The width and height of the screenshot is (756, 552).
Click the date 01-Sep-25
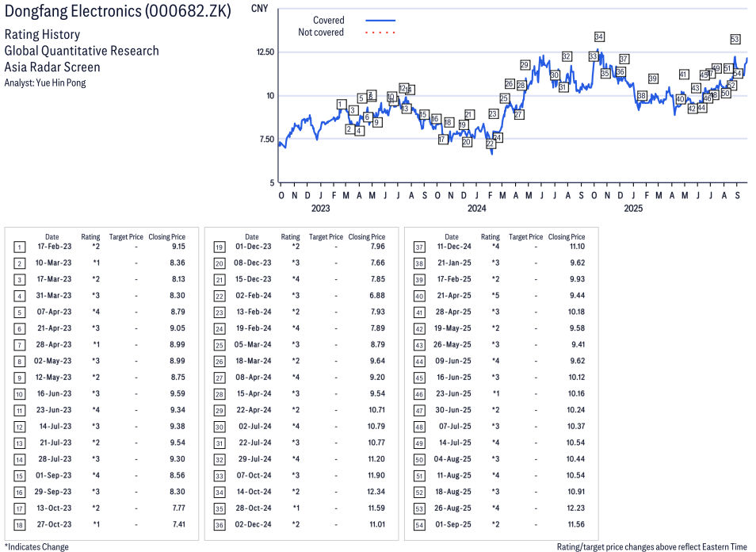[453, 524]
